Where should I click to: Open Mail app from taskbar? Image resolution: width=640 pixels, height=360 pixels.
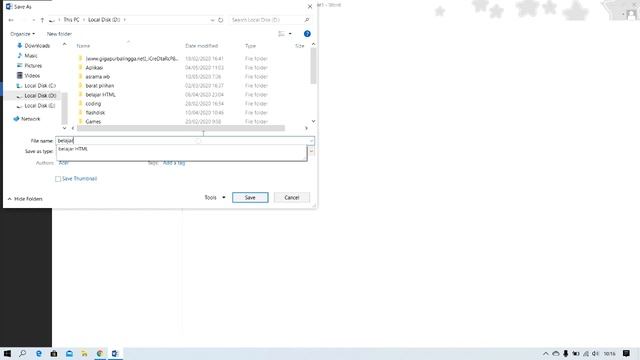coord(69,353)
